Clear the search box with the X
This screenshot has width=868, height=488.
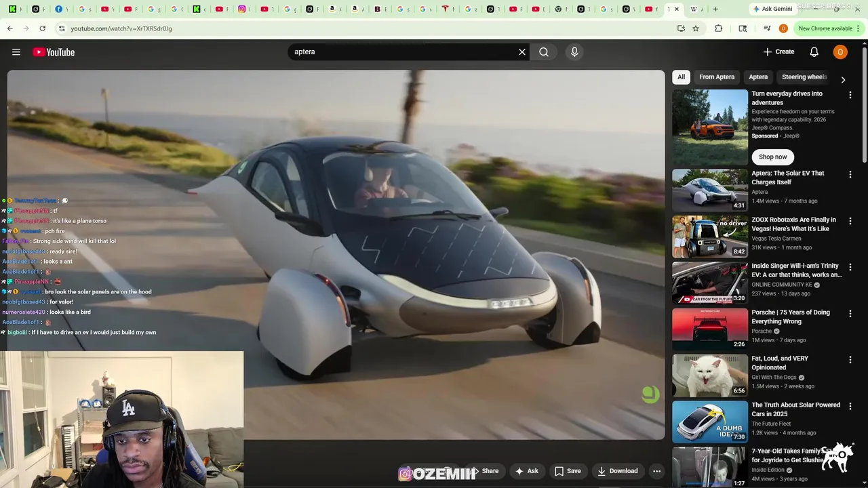click(x=522, y=52)
